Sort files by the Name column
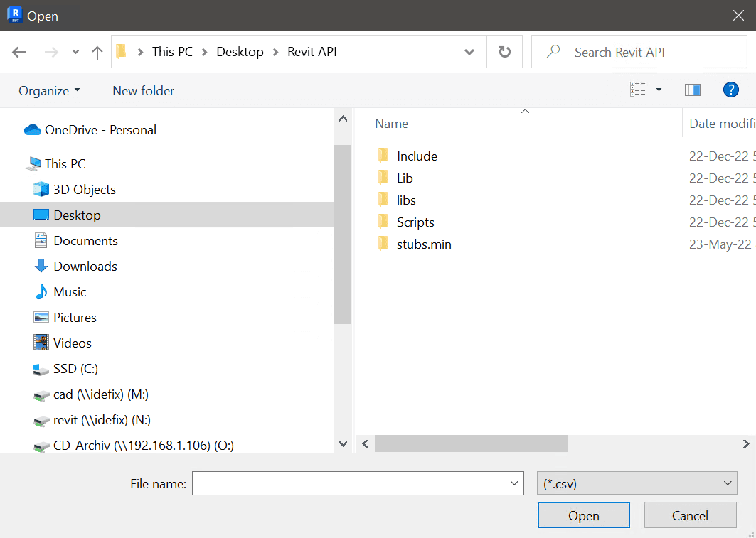This screenshot has height=538, width=756. [x=391, y=123]
